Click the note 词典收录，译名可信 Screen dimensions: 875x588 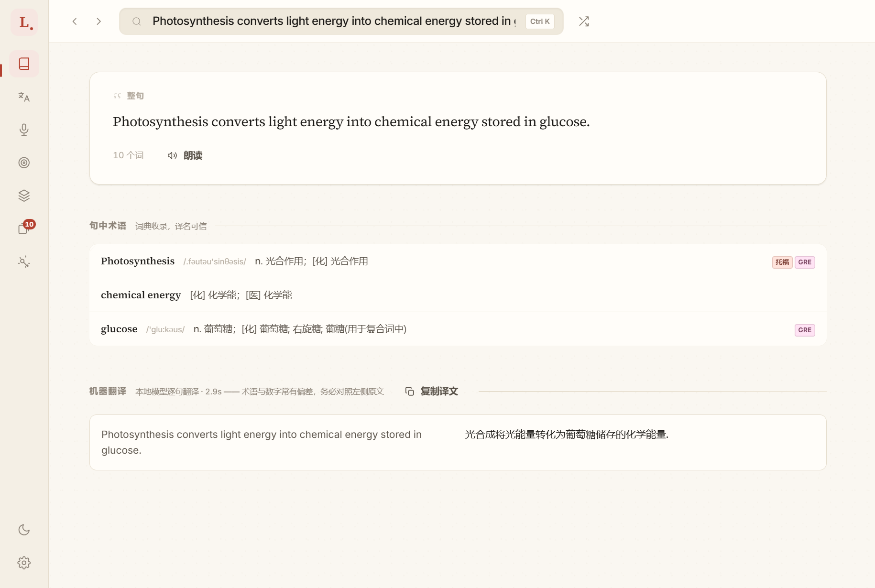171,226
